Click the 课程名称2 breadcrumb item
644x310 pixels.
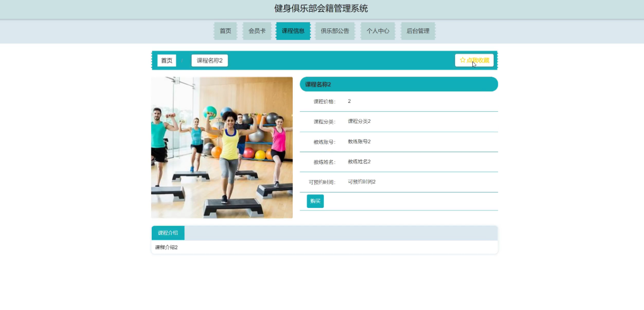coord(210,61)
